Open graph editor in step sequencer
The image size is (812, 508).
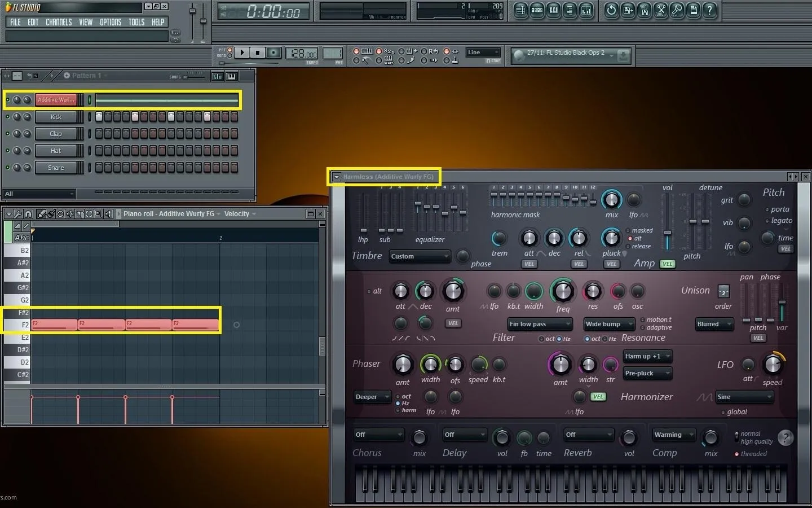tap(218, 76)
